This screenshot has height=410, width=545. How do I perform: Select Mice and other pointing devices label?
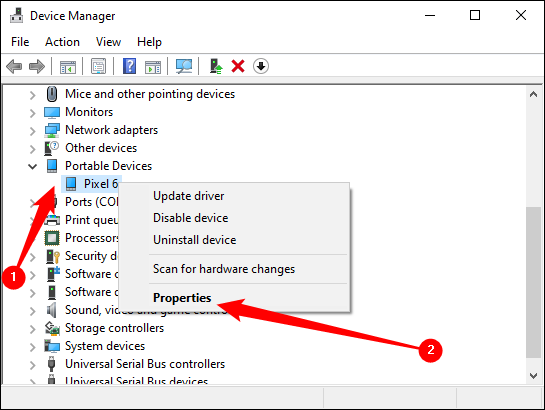150,94
